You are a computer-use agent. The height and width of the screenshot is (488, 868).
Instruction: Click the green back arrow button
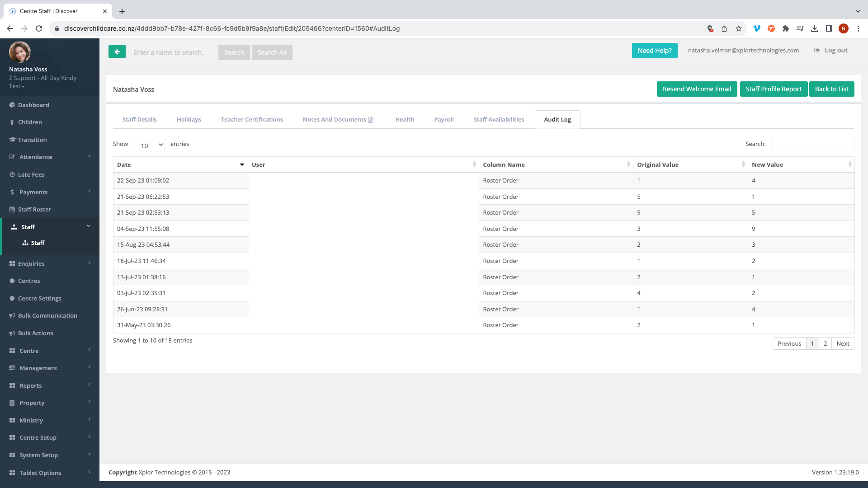117,52
